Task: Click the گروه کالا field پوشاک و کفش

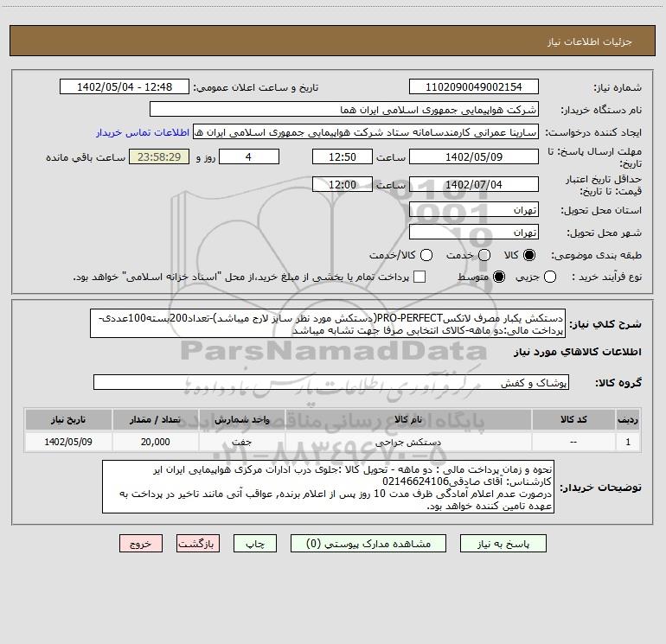Action: tap(331, 382)
